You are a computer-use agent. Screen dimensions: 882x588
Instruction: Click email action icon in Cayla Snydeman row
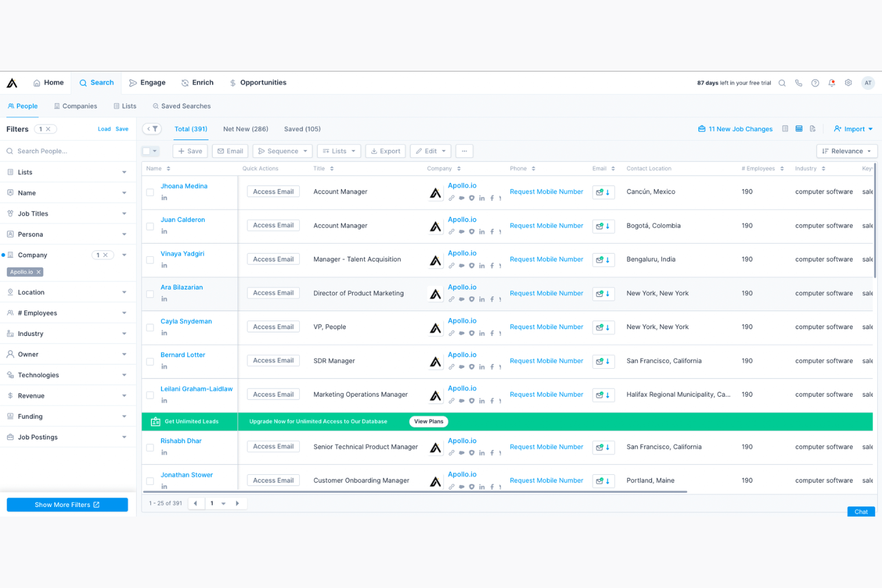click(603, 327)
